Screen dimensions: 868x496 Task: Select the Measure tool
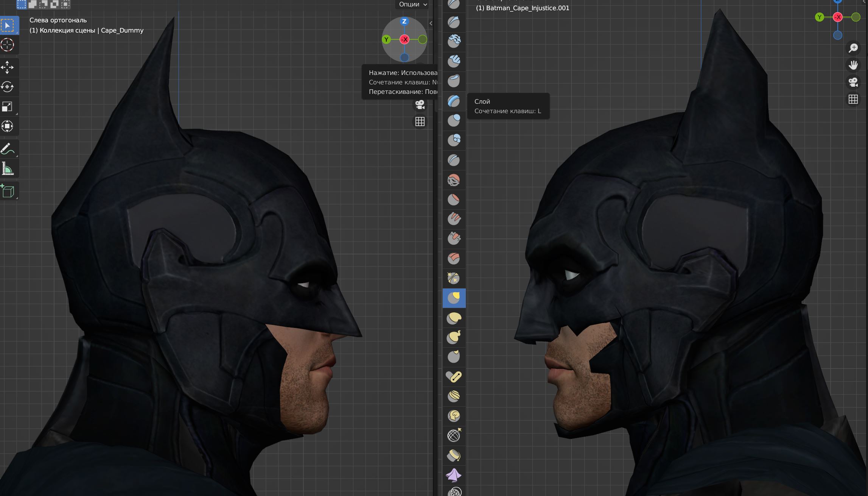coord(8,169)
